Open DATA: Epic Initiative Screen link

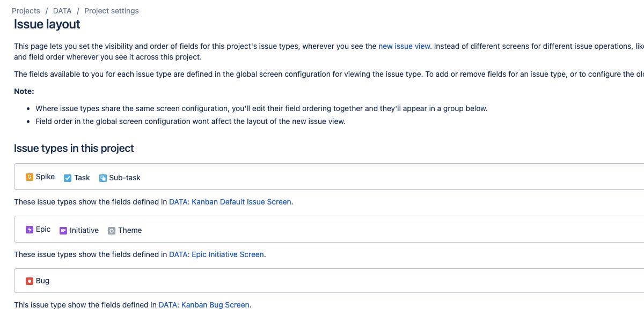[x=216, y=254]
